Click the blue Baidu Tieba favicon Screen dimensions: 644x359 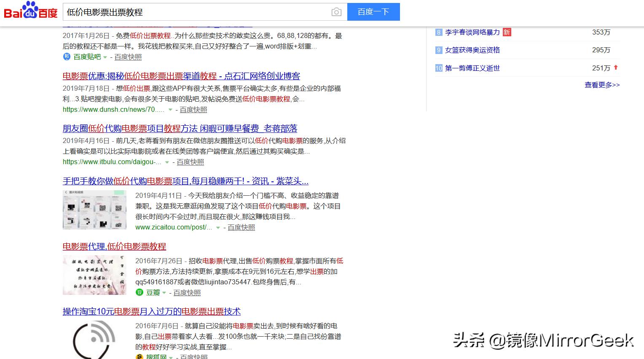coord(66,57)
